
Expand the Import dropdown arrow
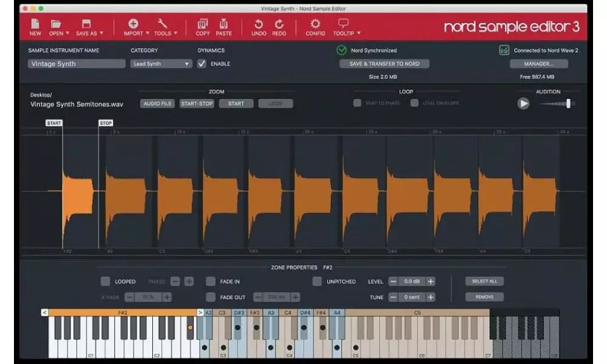coord(148,33)
